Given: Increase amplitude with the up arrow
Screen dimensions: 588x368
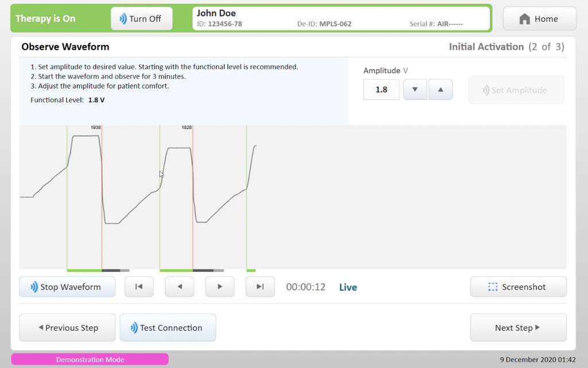Looking at the screenshot, I should pos(440,89).
